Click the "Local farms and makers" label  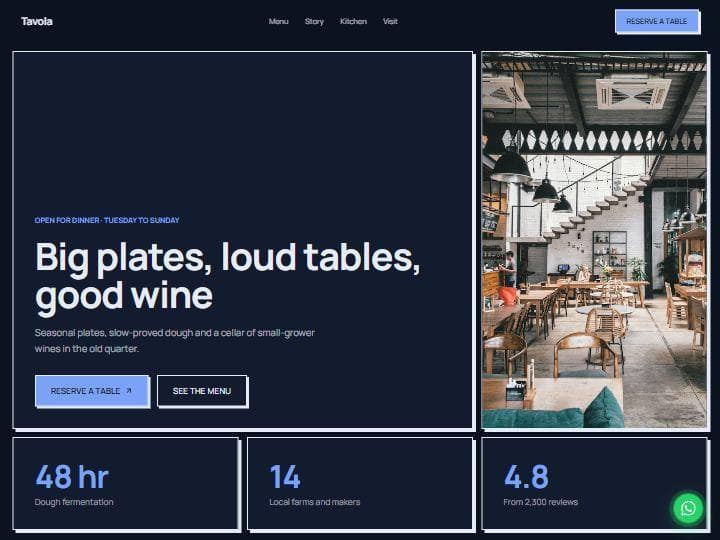click(x=315, y=502)
